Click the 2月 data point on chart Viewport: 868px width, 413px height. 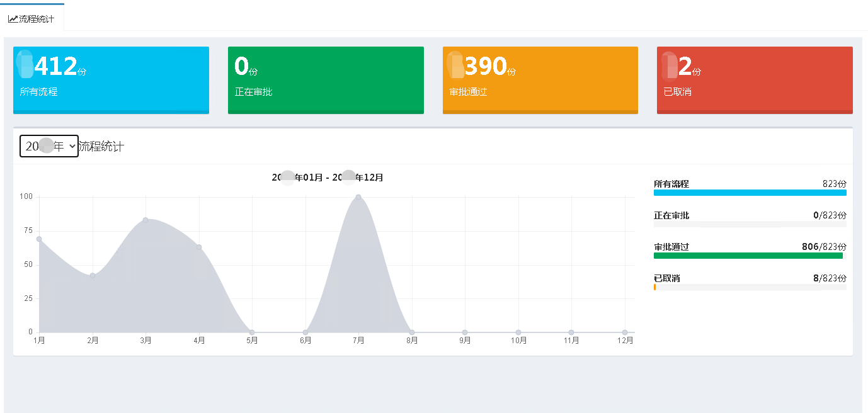(x=93, y=275)
